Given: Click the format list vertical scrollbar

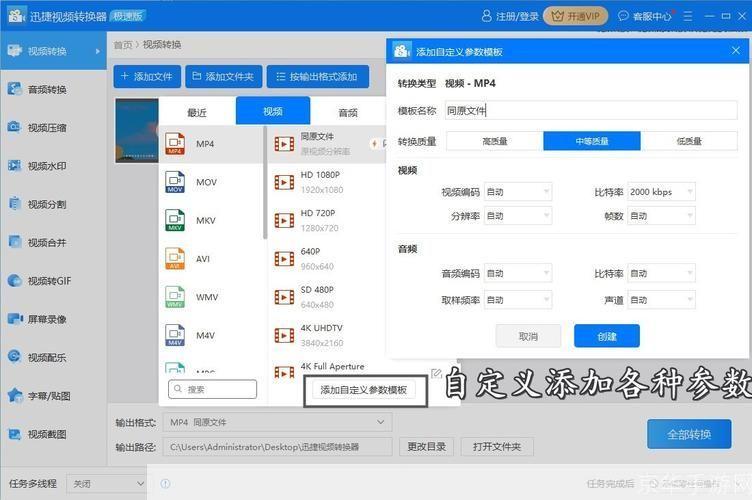Looking at the screenshot, I should pyautogui.click(x=265, y=182).
